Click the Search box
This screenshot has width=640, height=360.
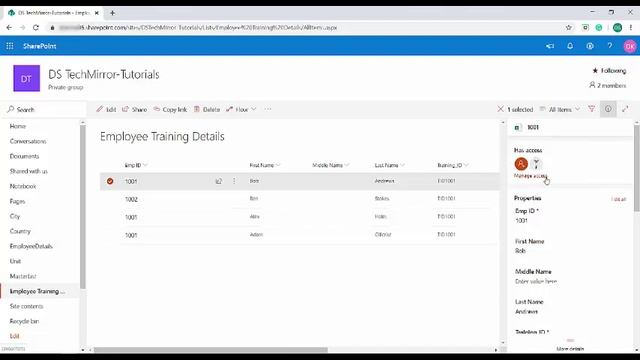44,109
